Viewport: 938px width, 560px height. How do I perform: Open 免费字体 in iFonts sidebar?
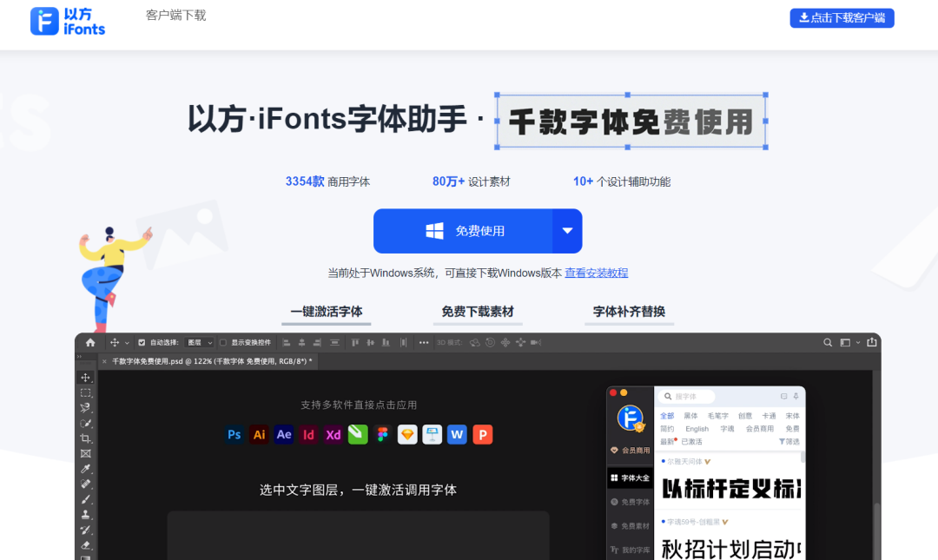630,502
